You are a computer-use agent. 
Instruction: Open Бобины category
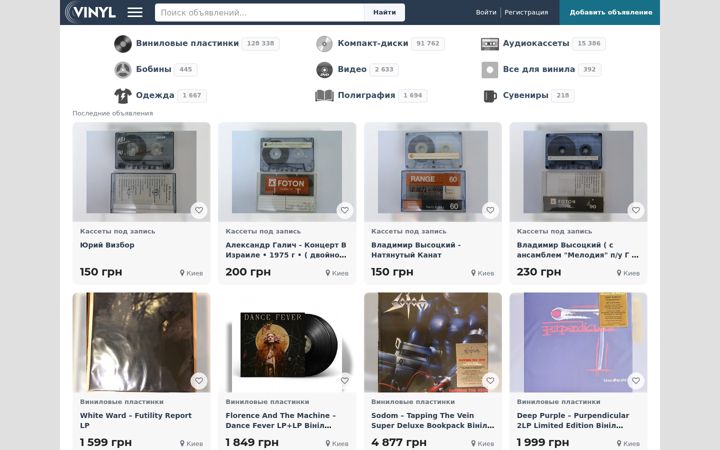(153, 69)
